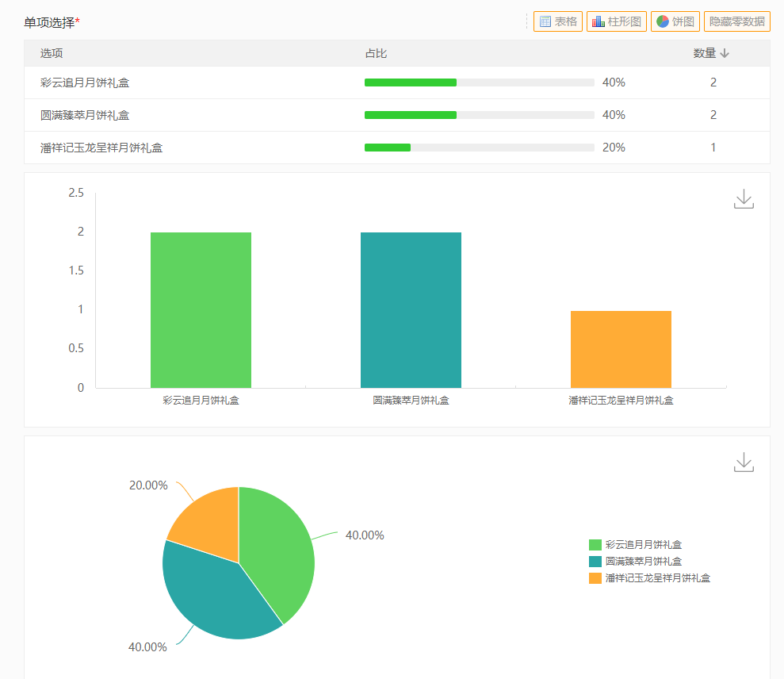
Task: Click the table view icon button
Action: point(558,21)
